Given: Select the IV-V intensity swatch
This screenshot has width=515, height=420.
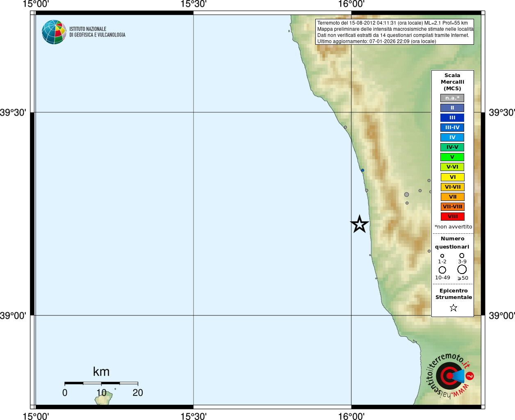Looking at the screenshot, I should pyautogui.click(x=452, y=147).
